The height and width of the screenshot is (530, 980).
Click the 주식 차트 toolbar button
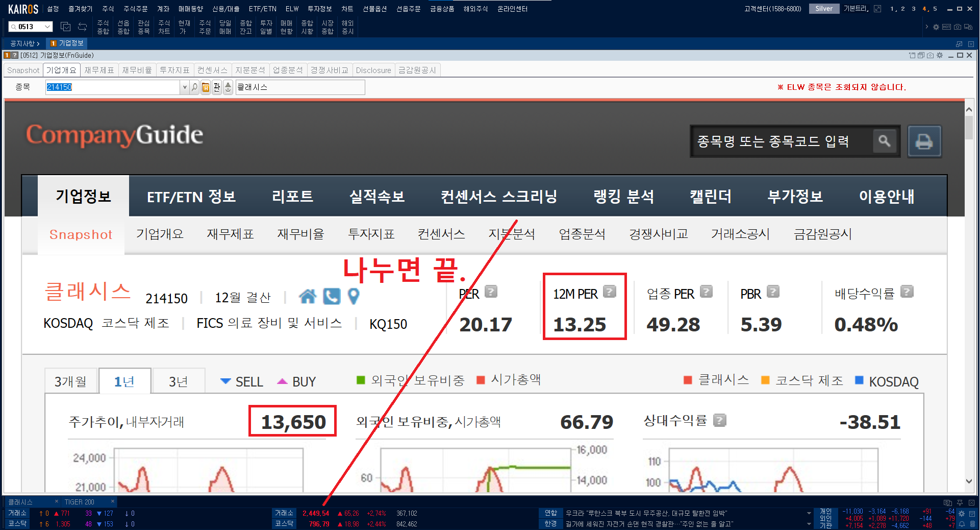pos(164,27)
